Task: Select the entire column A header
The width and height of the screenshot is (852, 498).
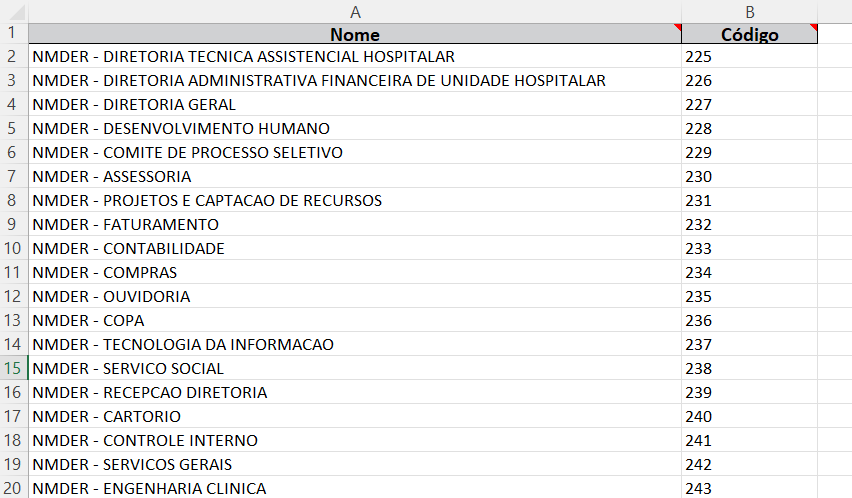Action: click(355, 11)
